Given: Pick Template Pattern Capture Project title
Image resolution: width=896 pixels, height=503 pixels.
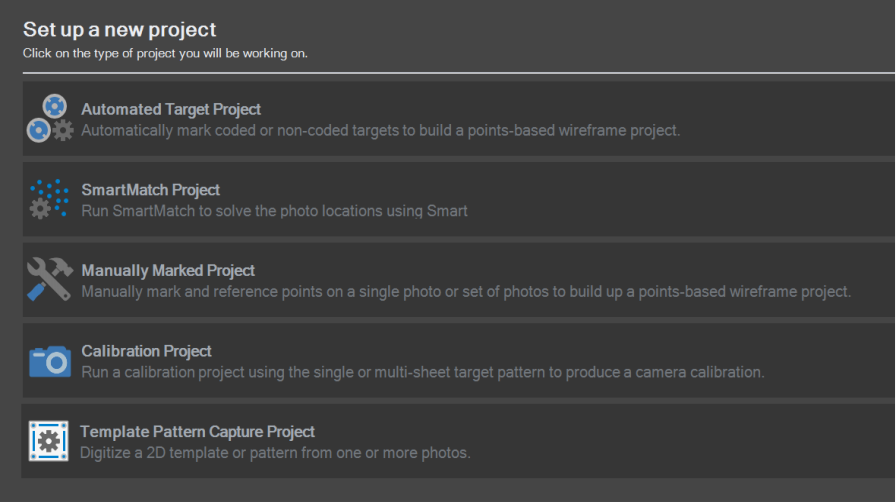Looking at the screenshot, I should click(197, 432).
